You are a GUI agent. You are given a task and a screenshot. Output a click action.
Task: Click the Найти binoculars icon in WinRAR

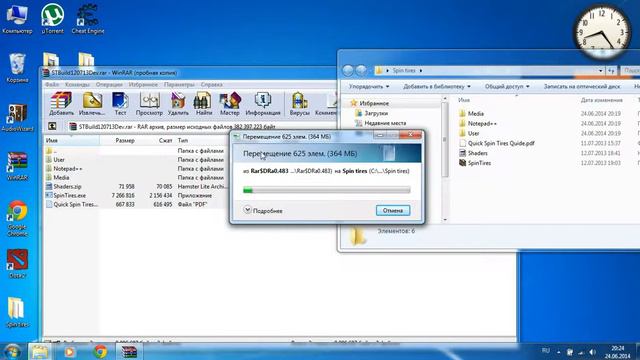tap(203, 104)
